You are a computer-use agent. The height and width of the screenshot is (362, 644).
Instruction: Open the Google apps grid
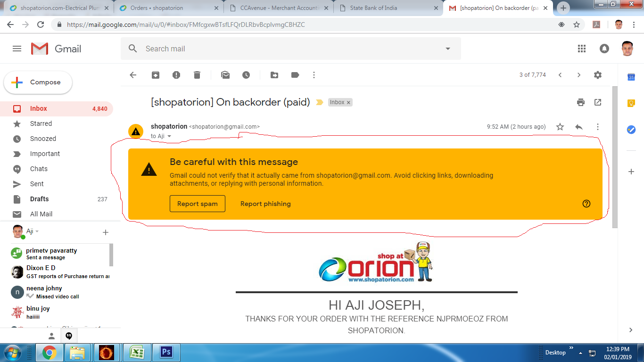(582, 49)
